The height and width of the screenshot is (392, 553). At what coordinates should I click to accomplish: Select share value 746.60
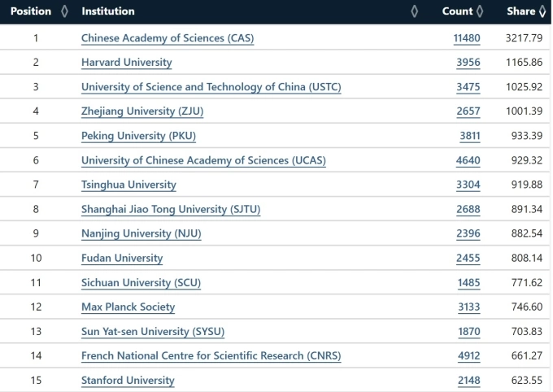tap(527, 307)
